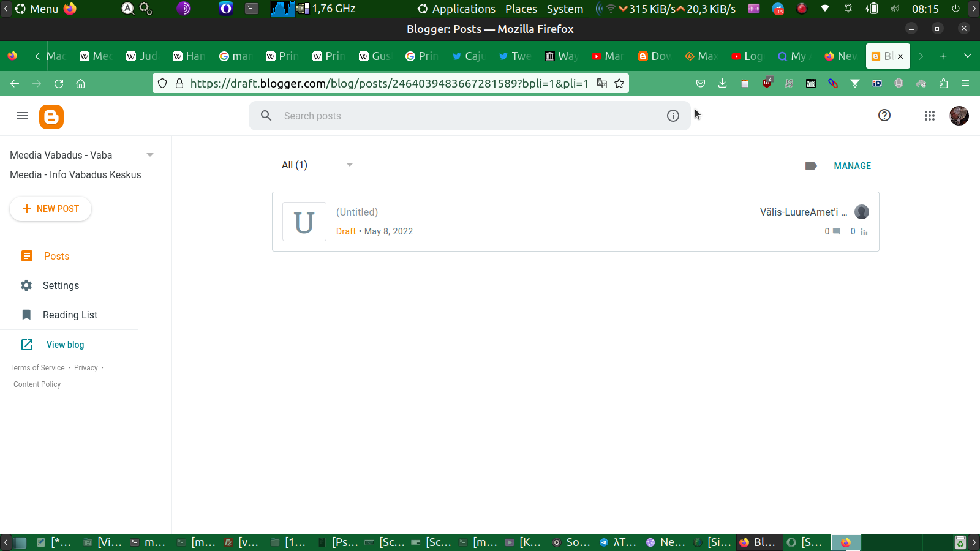Click the label tag icon

click(x=811, y=166)
